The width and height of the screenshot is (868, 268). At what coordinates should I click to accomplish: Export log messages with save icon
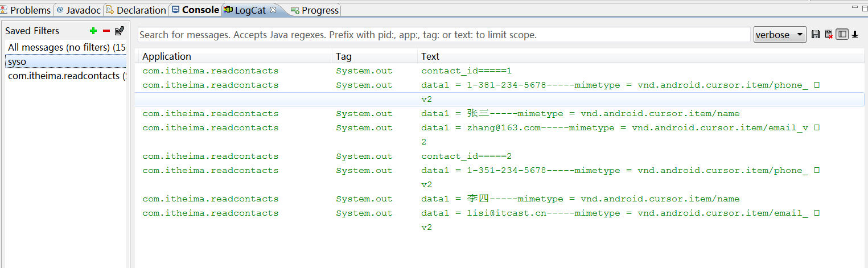coord(816,35)
